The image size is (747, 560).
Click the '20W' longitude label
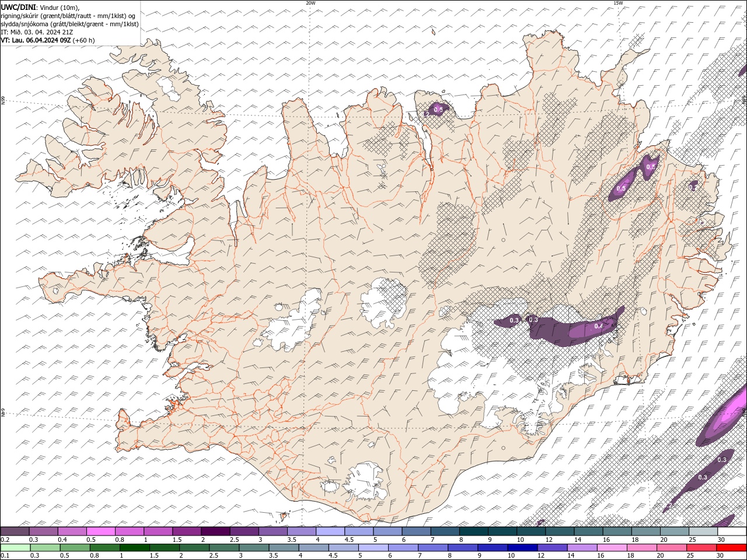click(310, 3)
